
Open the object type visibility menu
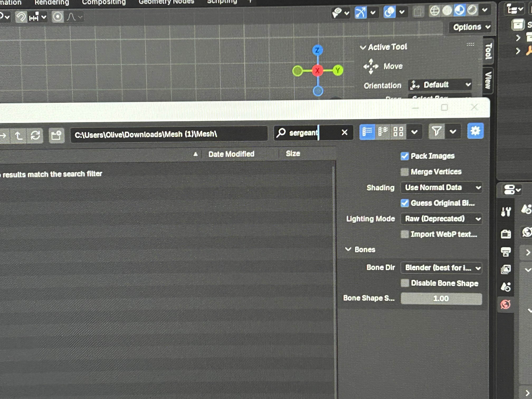pyautogui.click(x=341, y=13)
